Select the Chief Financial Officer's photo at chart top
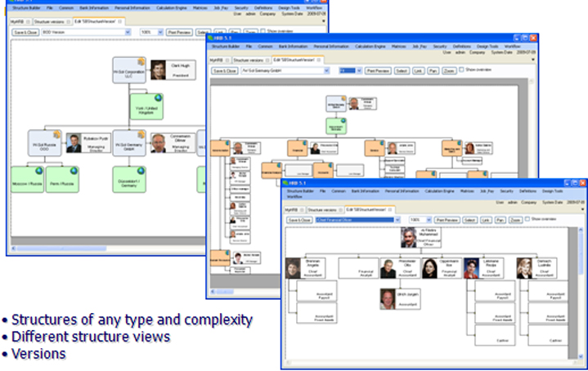 408,237
